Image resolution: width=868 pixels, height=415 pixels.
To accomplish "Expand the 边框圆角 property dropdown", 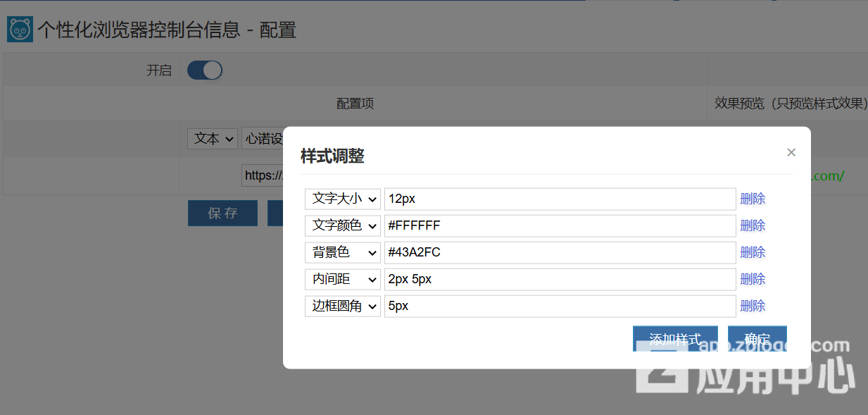I will coord(343,306).
